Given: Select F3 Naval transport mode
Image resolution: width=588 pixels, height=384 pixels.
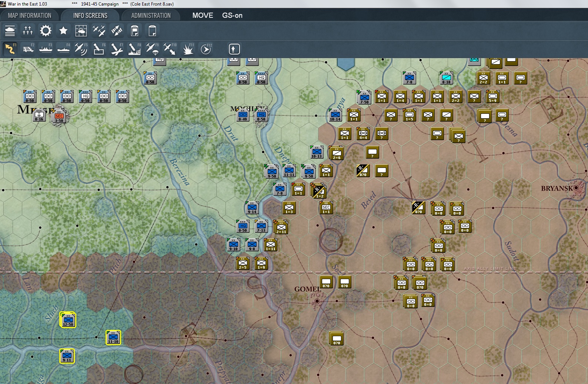Looking at the screenshot, I should (x=46, y=49).
